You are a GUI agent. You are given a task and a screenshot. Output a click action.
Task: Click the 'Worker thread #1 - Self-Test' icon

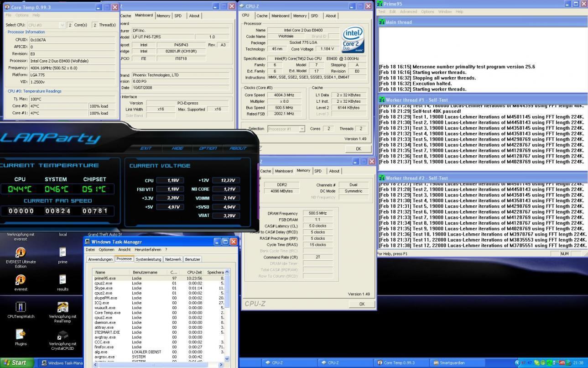(382, 100)
